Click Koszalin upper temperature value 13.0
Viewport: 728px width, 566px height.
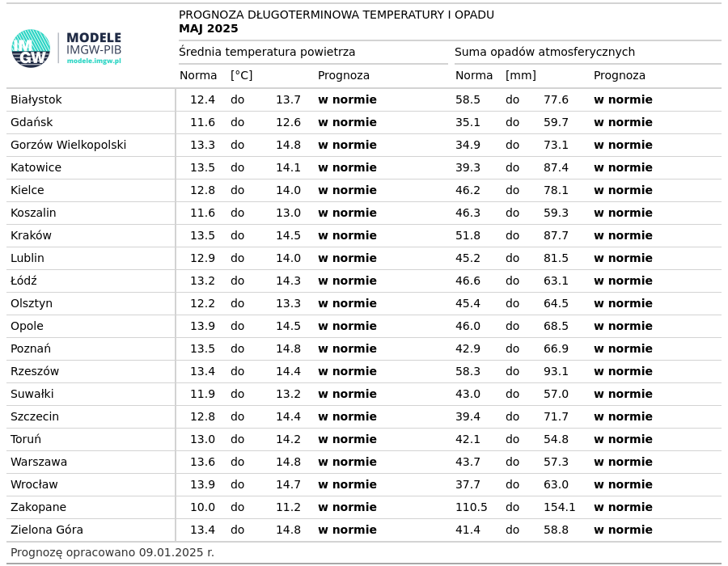288,213
